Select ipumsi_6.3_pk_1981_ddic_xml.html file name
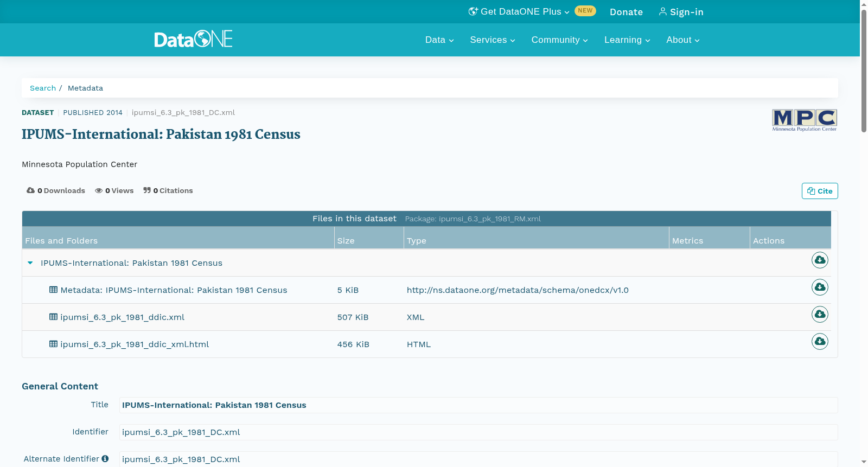This screenshot has width=868, height=467. (x=135, y=344)
